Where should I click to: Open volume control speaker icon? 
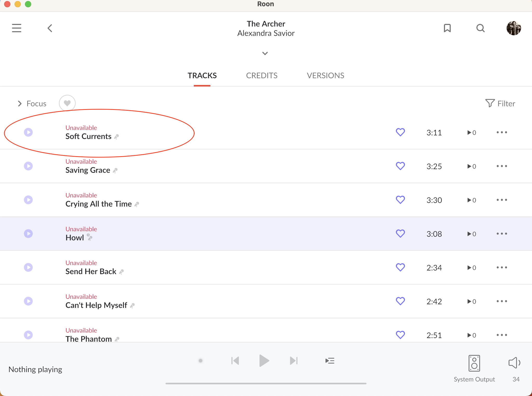click(x=514, y=363)
